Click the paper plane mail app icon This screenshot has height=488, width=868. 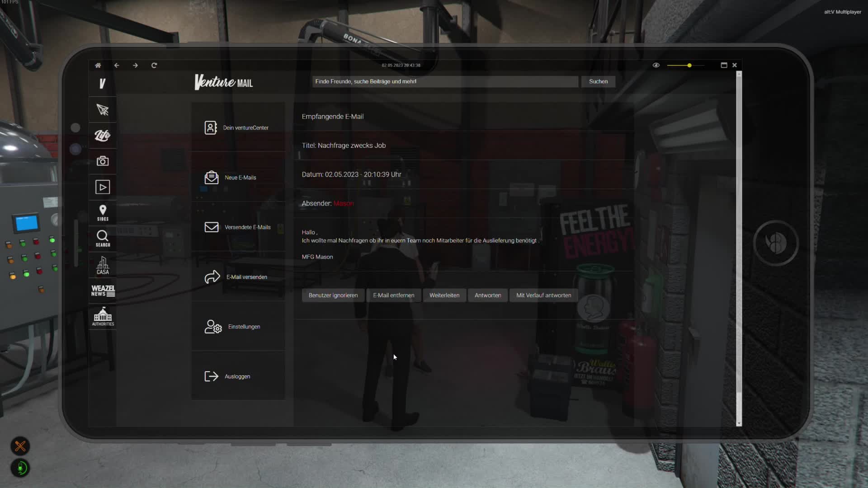[103, 110]
